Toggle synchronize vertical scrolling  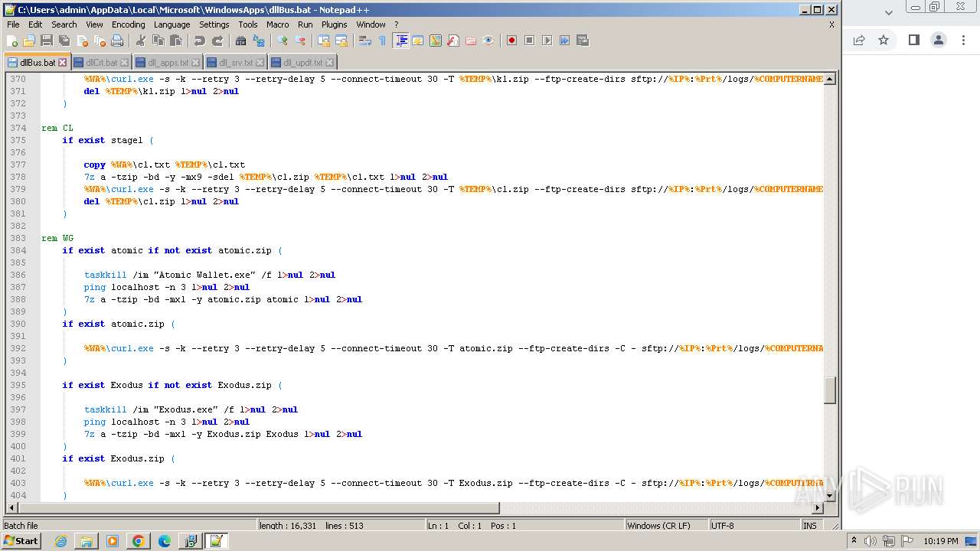pyautogui.click(x=324, y=41)
